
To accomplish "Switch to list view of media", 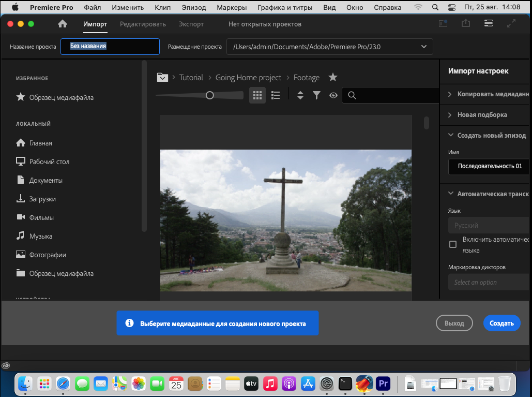I will pyautogui.click(x=276, y=95).
